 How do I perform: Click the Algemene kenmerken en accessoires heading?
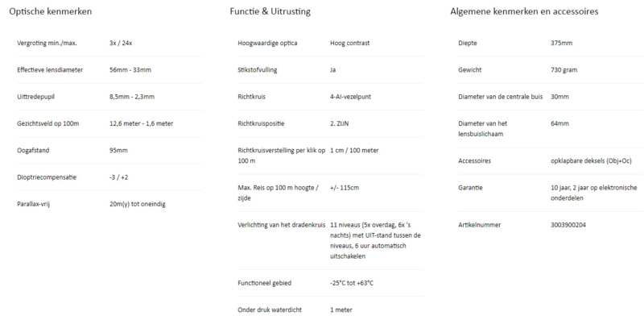coord(524,11)
